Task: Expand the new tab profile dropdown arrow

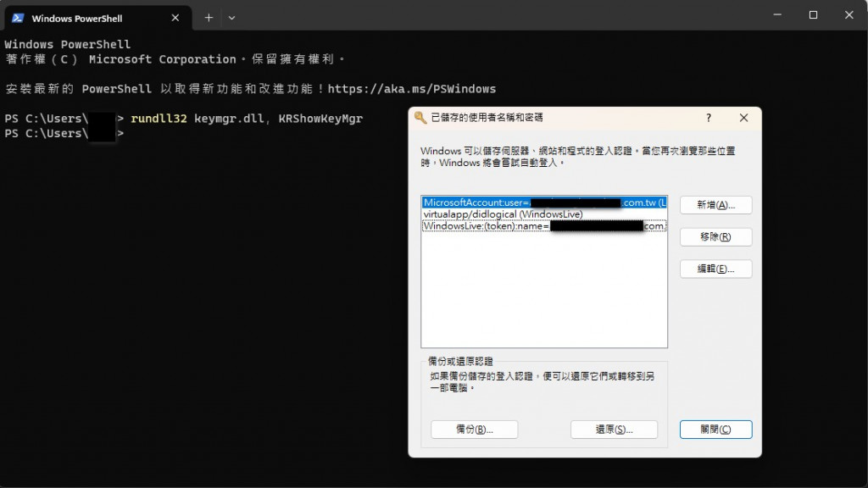Action: [x=232, y=18]
